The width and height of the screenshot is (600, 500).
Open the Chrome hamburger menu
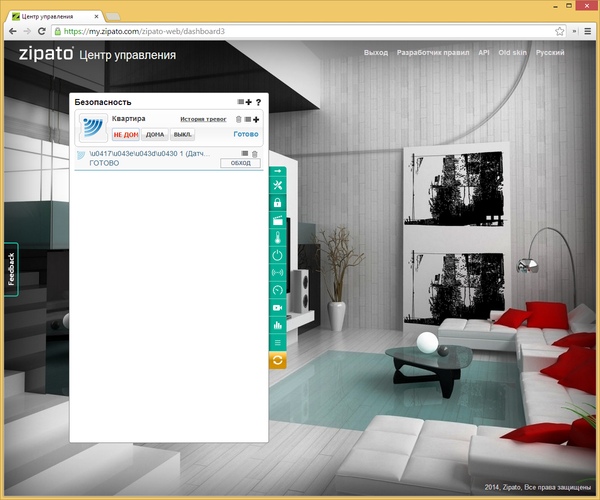[x=588, y=31]
